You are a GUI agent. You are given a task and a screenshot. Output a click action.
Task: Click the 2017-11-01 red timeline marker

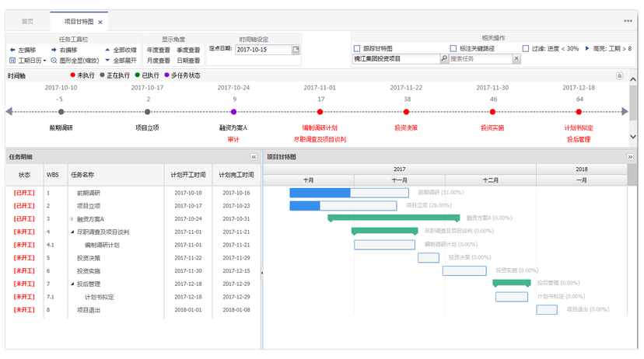point(320,112)
